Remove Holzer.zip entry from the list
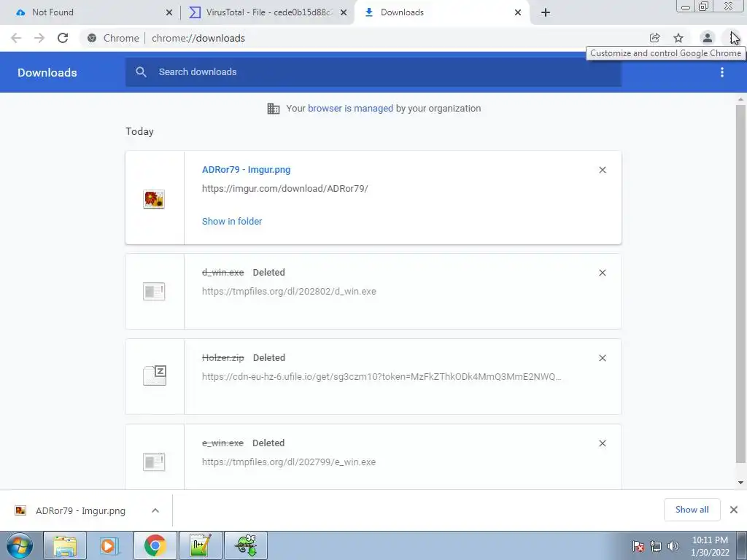The image size is (747, 560). pyautogui.click(x=602, y=358)
